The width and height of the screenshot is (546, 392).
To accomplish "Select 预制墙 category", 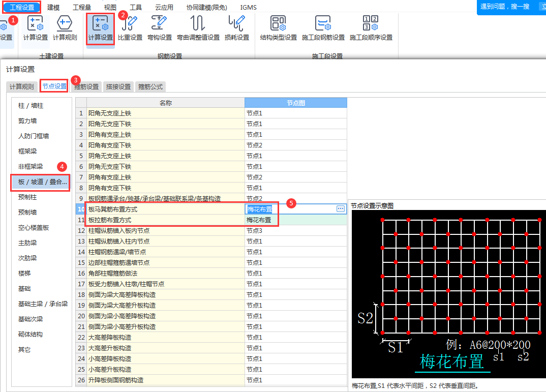I will pyautogui.click(x=27, y=213).
